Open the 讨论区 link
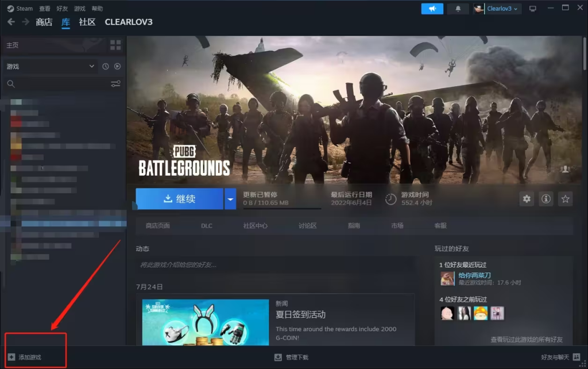The width and height of the screenshot is (588, 369). [x=308, y=226]
